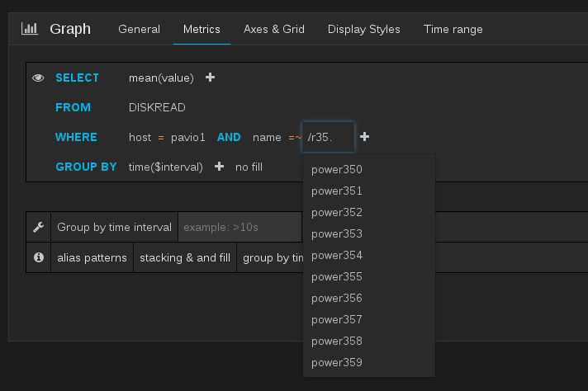Click the AND condition operator
The height and width of the screenshot is (391, 588).
229,138
